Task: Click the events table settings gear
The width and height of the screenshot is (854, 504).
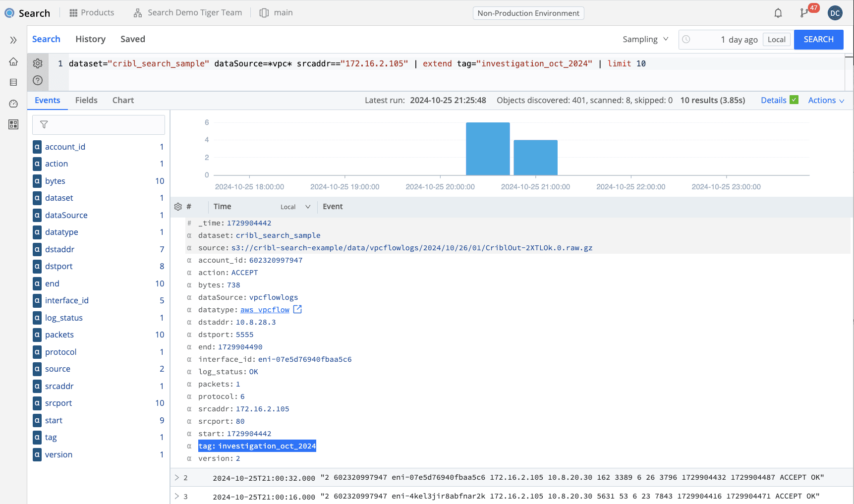Action: click(178, 207)
